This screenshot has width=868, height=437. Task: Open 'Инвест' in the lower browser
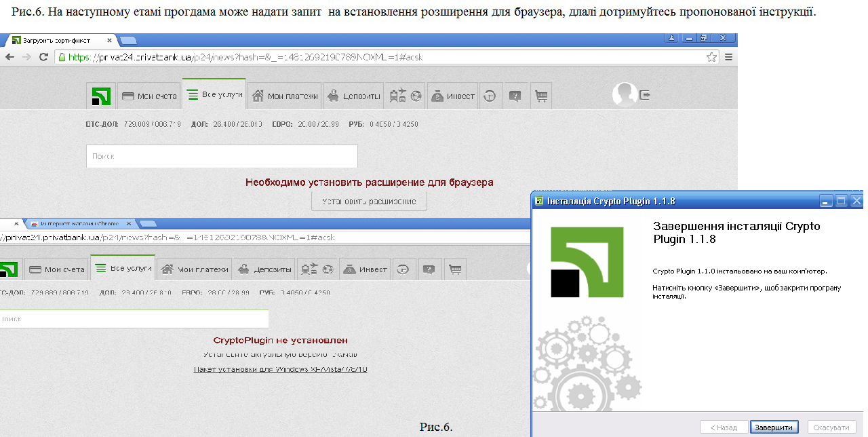[365, 269]
